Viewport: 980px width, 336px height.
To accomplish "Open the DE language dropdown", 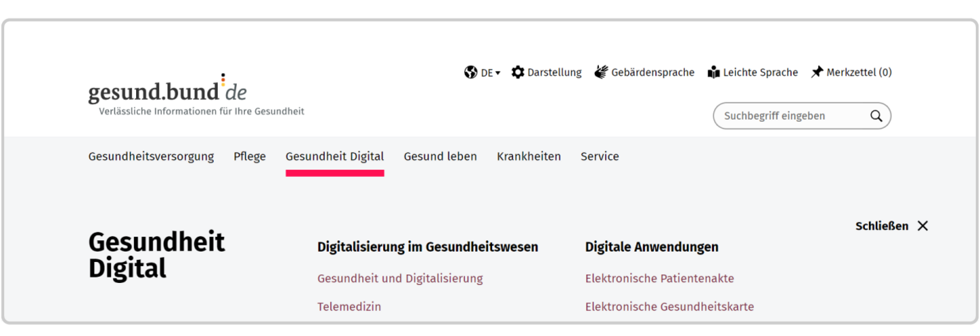I will (x=490, y=73).
